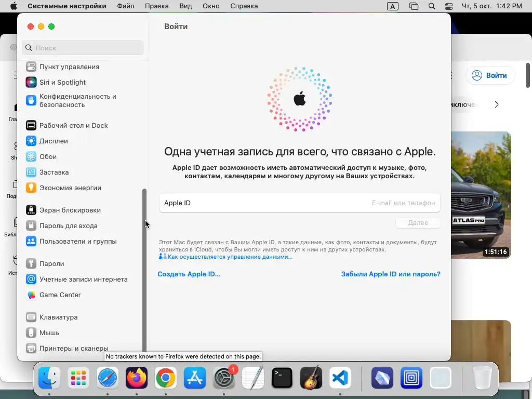Viewport: 532px width, 399px height.
Task: Click the Далее button
Action: (x=418, y=222)
